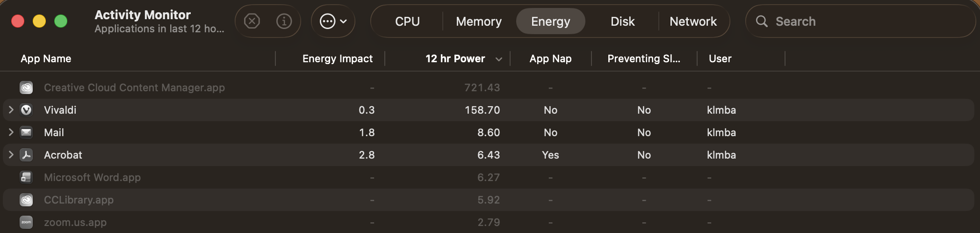Open the process info inspector icon
The height and width of the screenshot is (233, 980).
tap(284, 21)
